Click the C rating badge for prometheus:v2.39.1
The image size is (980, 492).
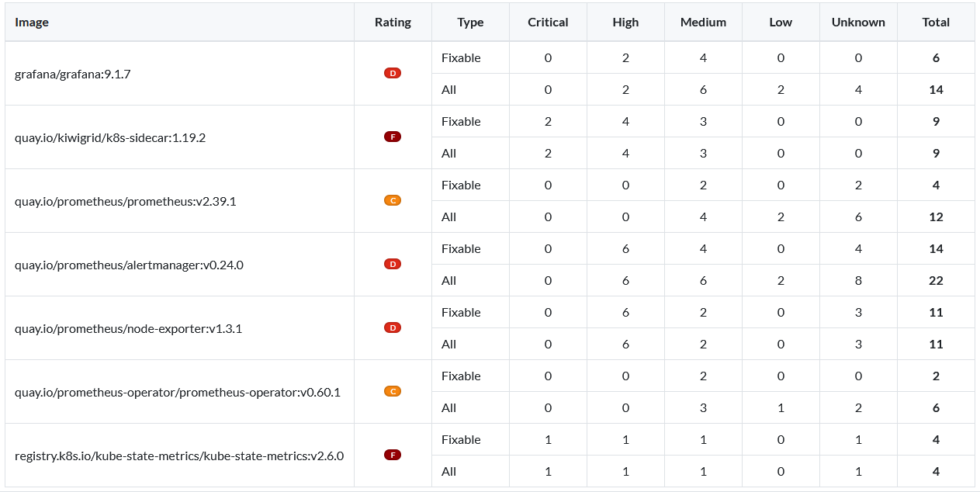tap(393, 200)
